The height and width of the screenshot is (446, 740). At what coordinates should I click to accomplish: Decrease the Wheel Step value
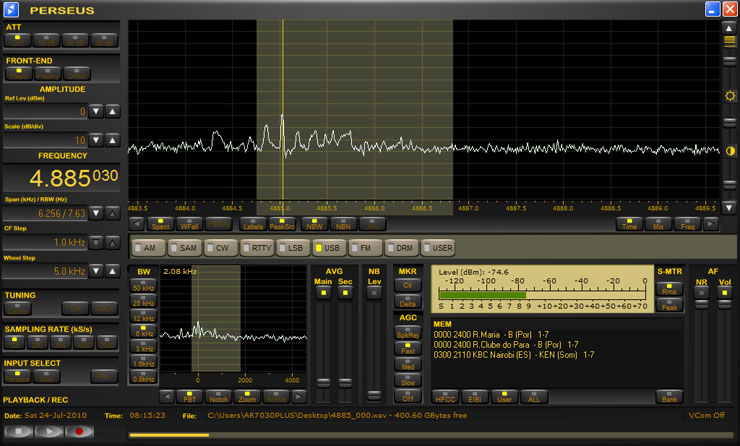[x=96, y=271]
